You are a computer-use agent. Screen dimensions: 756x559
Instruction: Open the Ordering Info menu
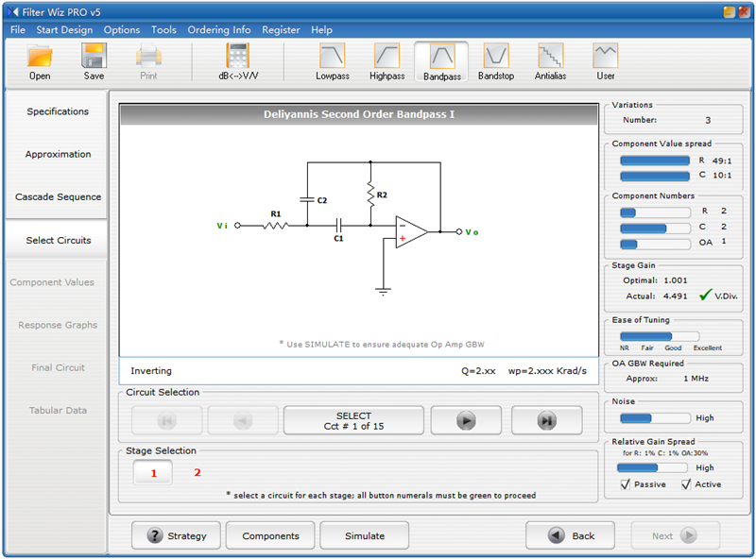coord(219,30)
